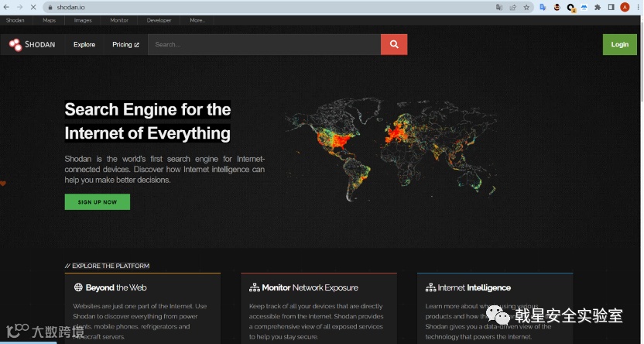Stop page loading with X button

coord(33,8)
